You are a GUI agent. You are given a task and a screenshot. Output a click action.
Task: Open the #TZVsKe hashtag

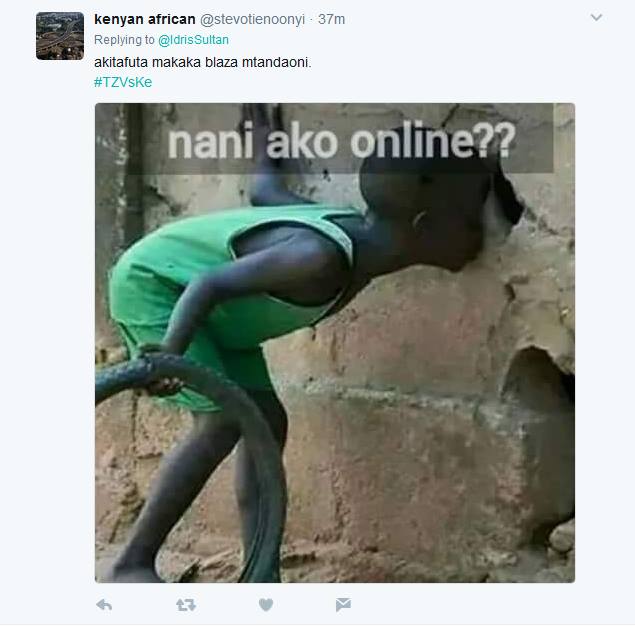click(x=123, y=82)
